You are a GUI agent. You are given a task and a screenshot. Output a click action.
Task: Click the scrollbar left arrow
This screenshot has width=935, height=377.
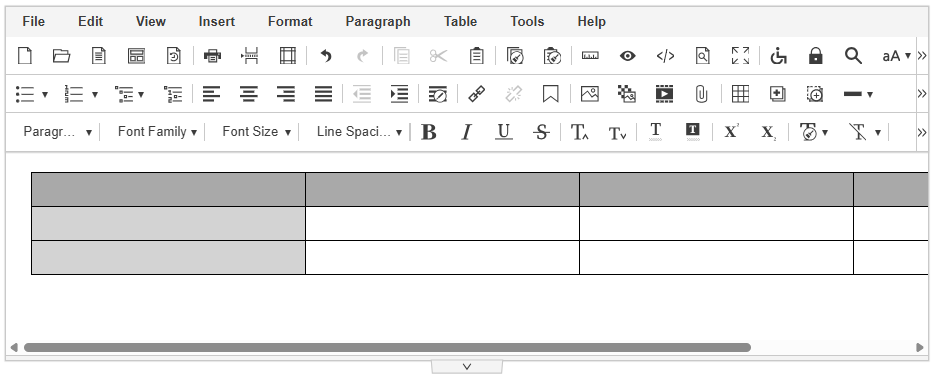tap(14, 347)
